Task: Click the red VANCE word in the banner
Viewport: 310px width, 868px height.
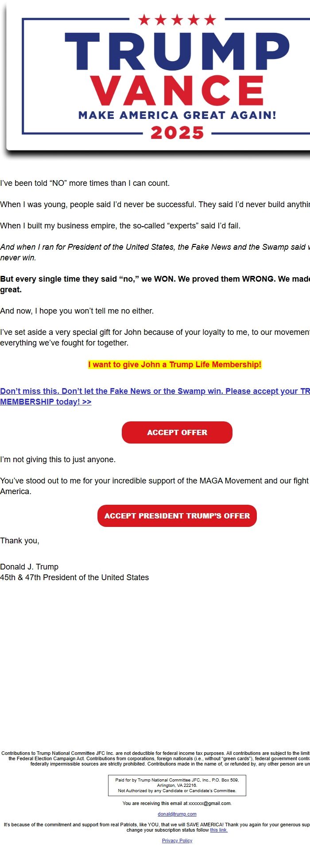Action: tap(177, 90)
